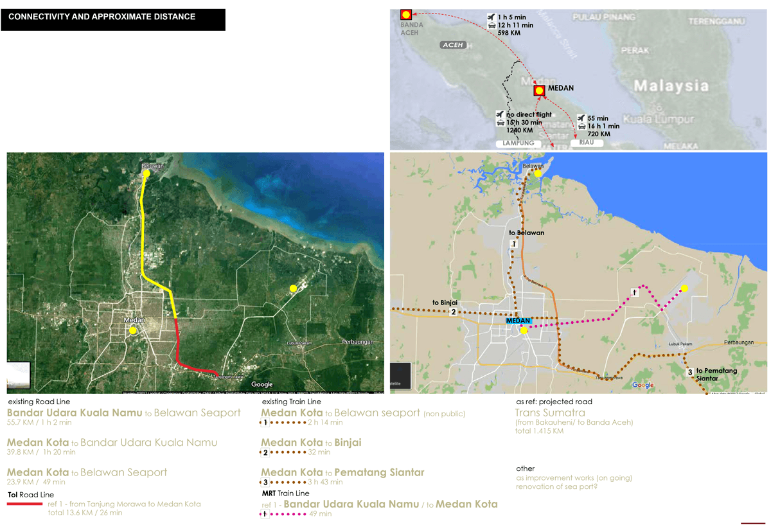Select car icon beside "16 h 1 min"
Screen dimensions: 771x532
point(581,127)
